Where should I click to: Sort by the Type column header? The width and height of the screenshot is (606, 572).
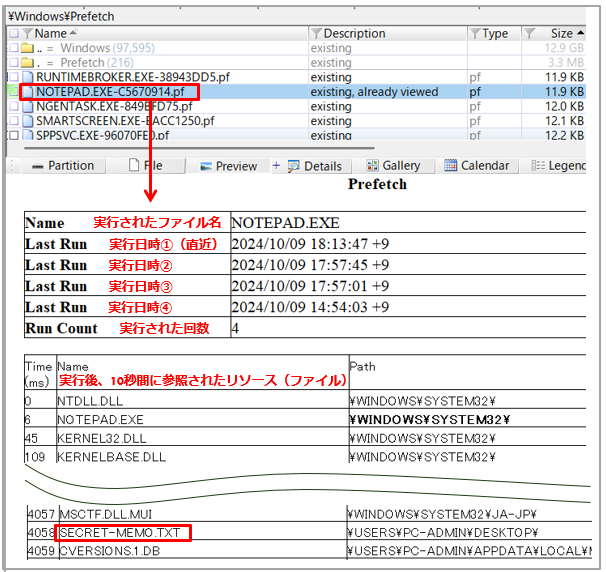tap(495, 34)
